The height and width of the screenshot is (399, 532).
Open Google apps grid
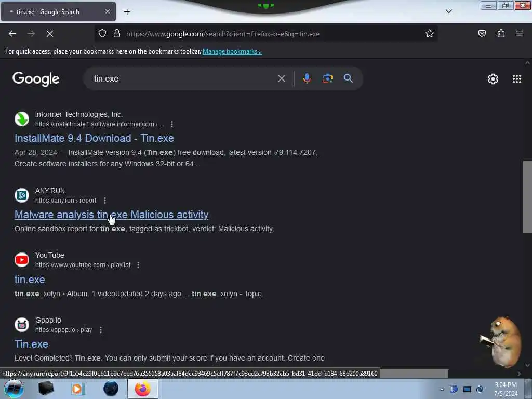point(517,79)
